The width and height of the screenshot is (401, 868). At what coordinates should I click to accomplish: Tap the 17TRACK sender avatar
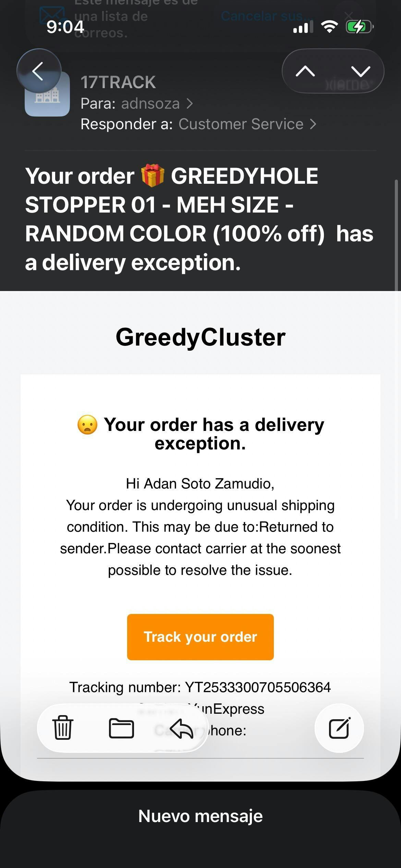click(47, 95)
